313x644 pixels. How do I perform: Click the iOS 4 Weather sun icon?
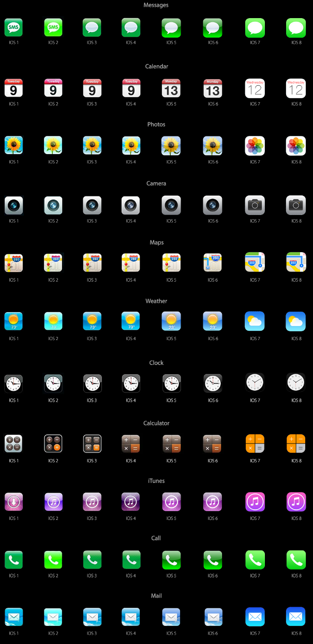click(x=131, y=321)
